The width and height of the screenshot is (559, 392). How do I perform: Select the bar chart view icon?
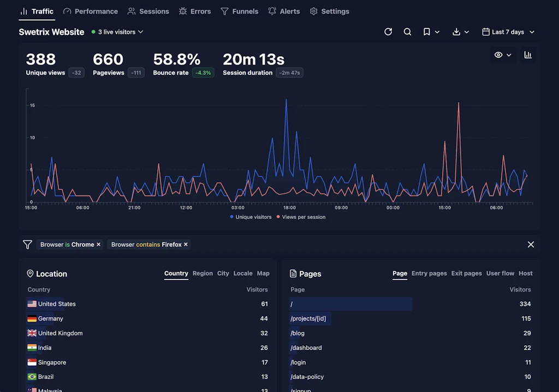coord(527,55)
